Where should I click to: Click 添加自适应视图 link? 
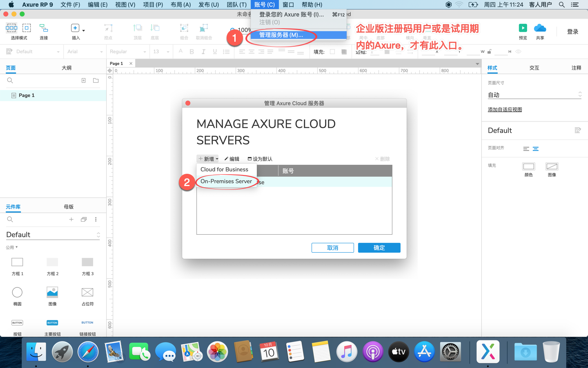[x=505, y=110]
